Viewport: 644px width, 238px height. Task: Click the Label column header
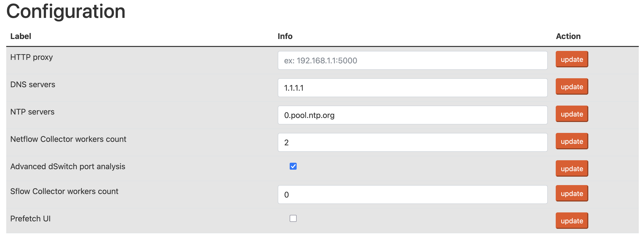point(21,36)
